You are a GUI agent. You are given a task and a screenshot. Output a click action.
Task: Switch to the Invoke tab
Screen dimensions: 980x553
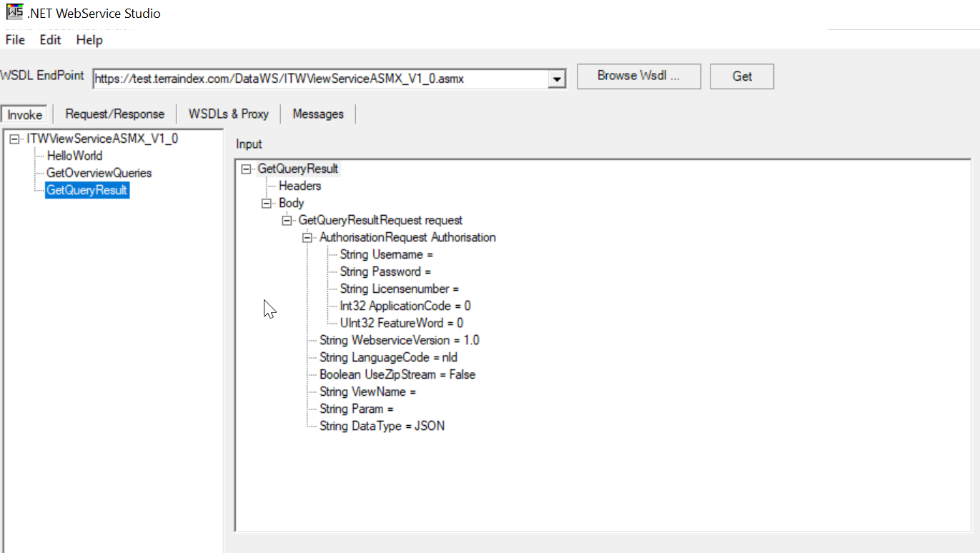point(25,114)
